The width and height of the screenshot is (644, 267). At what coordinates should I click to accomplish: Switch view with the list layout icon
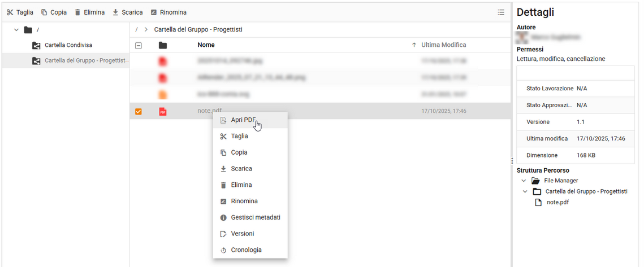500,12
